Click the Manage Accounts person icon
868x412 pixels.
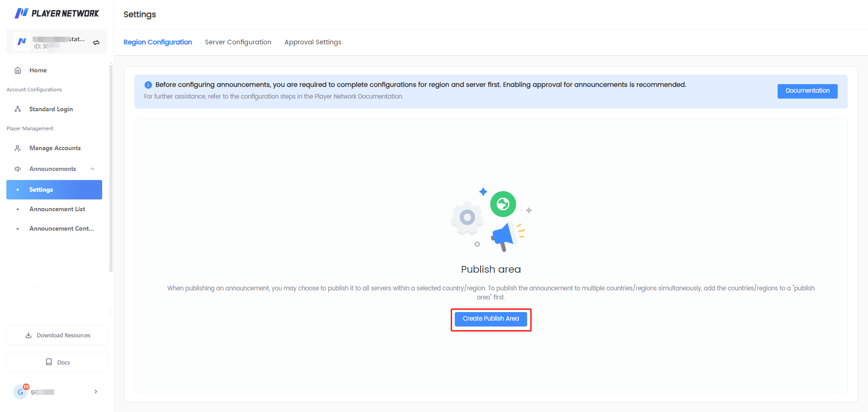[18, 148]
